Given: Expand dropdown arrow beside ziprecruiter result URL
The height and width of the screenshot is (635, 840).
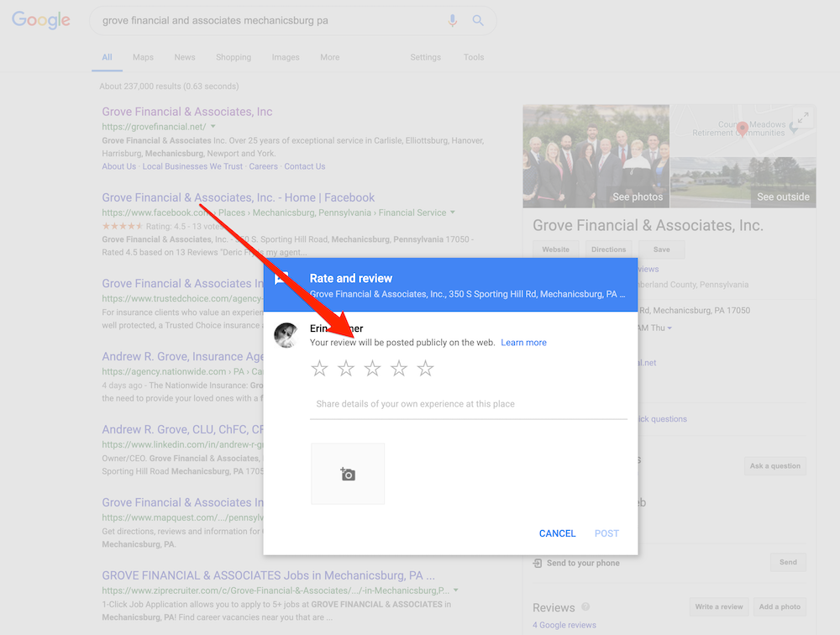Looking at the screenshot, I should (456, 590).
